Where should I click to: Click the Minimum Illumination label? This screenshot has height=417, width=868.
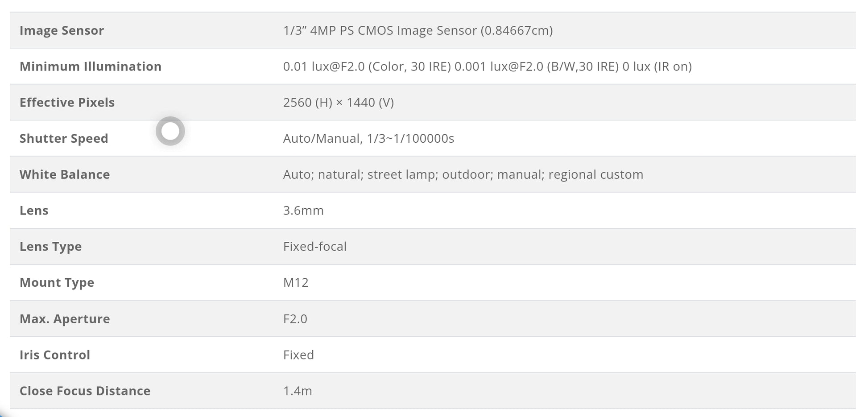tap(91, 66)
